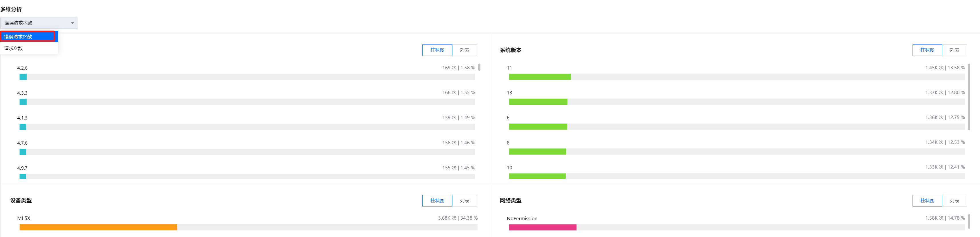Image resolution: width=980 pixels, height=237 pixels.
Task: Click the orange MI 5X bar
Action: point(98,228)
